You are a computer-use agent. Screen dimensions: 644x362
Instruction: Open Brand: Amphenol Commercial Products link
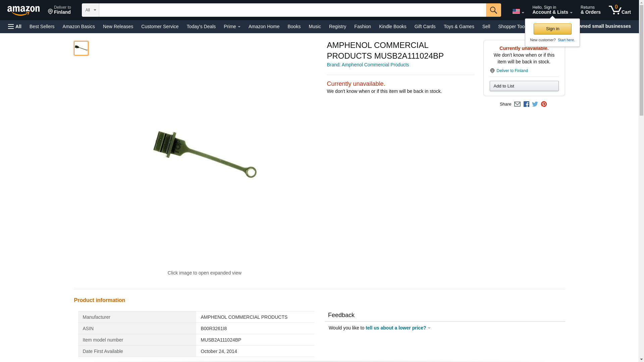(368, 65)
